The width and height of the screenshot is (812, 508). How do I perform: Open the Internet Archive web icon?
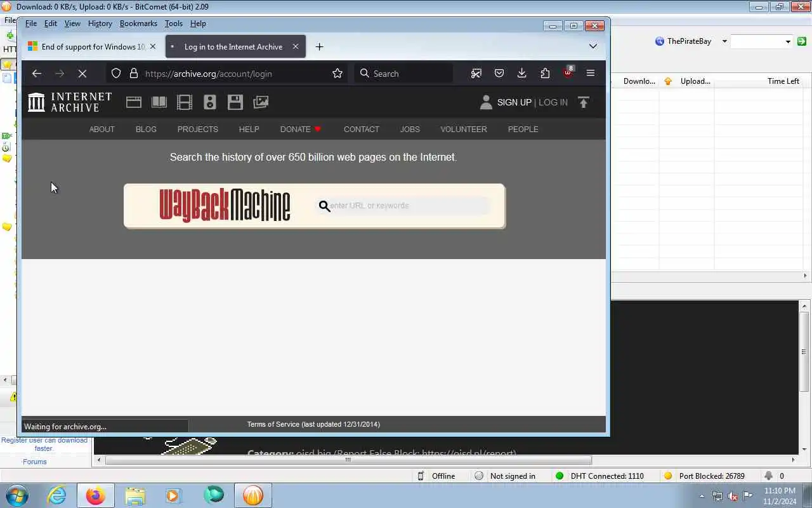pyautogui.click(x=134, y=102)
